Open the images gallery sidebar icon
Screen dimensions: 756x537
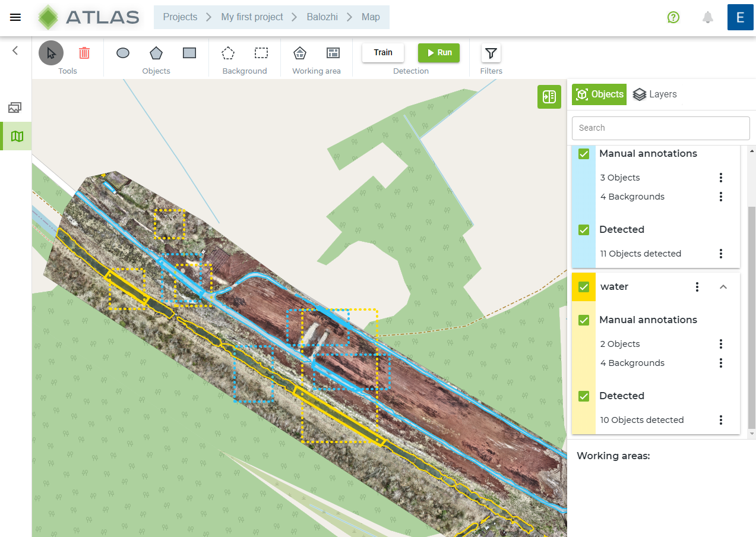[x=15, y=108]
